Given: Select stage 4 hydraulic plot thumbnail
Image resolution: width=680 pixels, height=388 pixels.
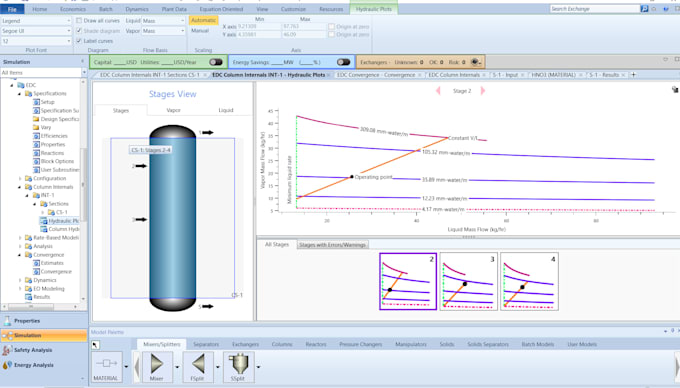Looking at the screenshot, I should [530, 281].
